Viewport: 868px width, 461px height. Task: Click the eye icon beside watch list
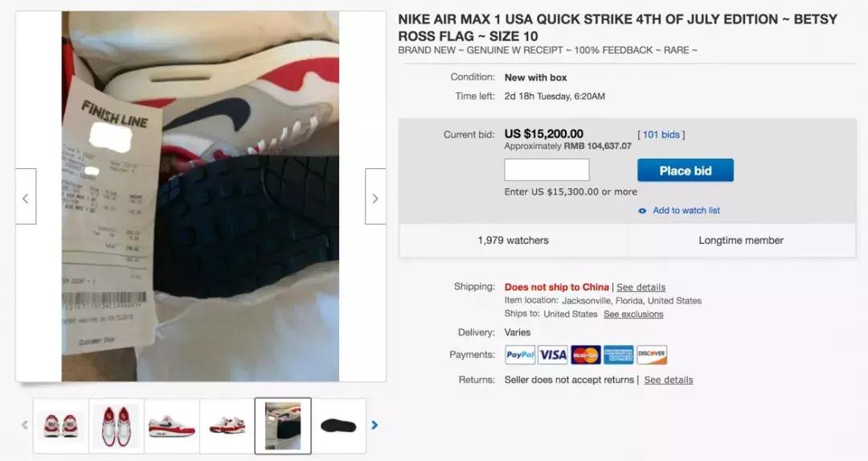pyautogui.click(x=642, y=211)
